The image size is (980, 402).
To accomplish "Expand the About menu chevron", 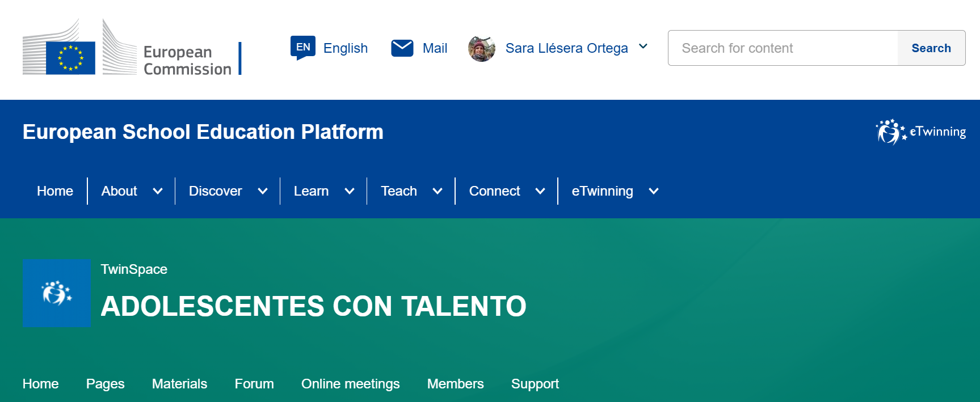I will tap(158, 191).
